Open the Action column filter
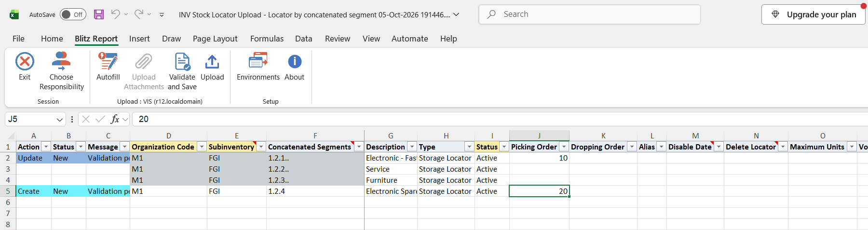 [x=46, y=147]
